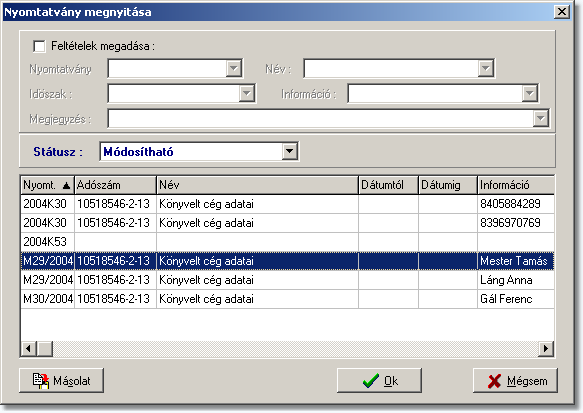This screenshot has height=413, width=583.
Task: Select the Mester Tamás row
Action: click(287, 261)
